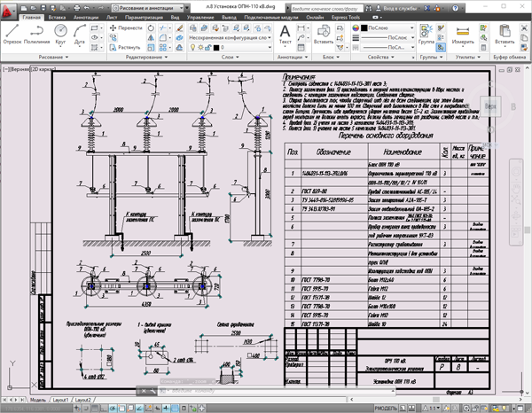Select the Полилиния (Polyline) tool
This screenshot has height=413, width=532.
[x=36, y=32]
